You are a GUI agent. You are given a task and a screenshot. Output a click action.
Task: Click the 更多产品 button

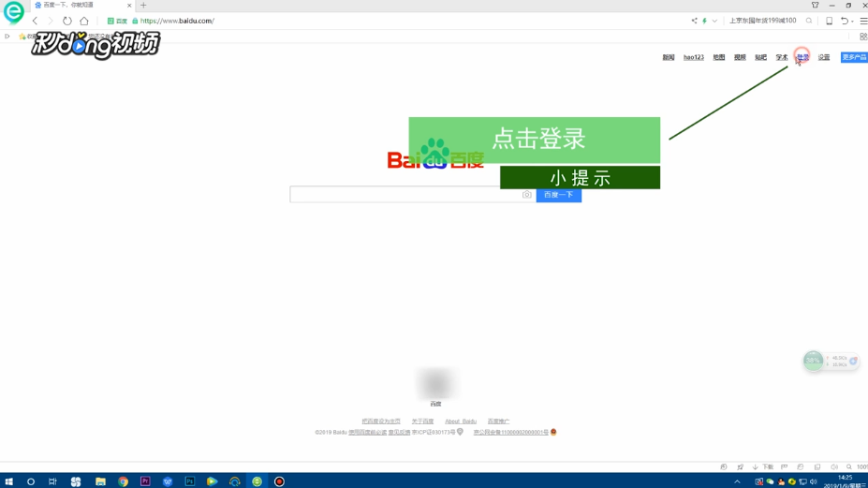(x=854, y=57)
